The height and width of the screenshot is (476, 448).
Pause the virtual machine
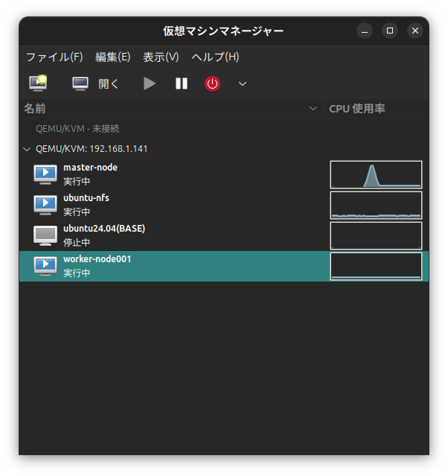[x=182, y=83]
